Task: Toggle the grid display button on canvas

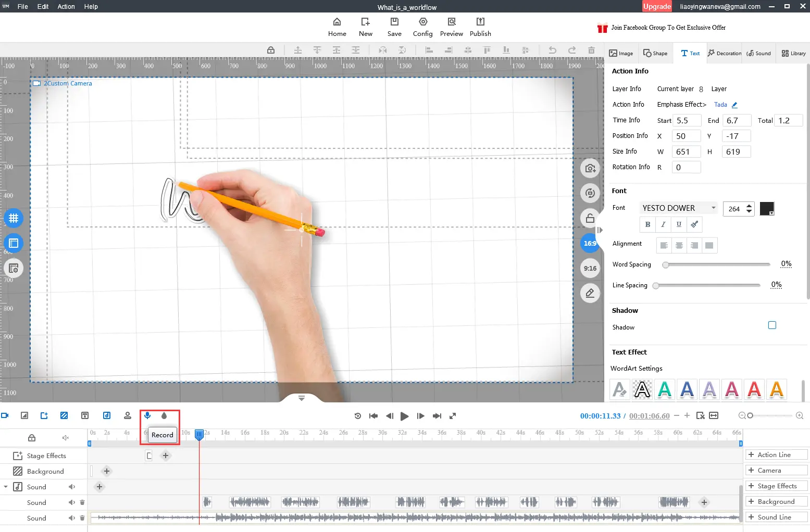Action: (x=14, y=218)
